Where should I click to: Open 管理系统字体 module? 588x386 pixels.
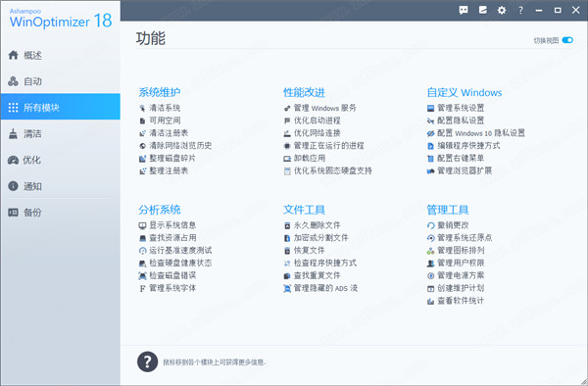[x=168, y=288]
